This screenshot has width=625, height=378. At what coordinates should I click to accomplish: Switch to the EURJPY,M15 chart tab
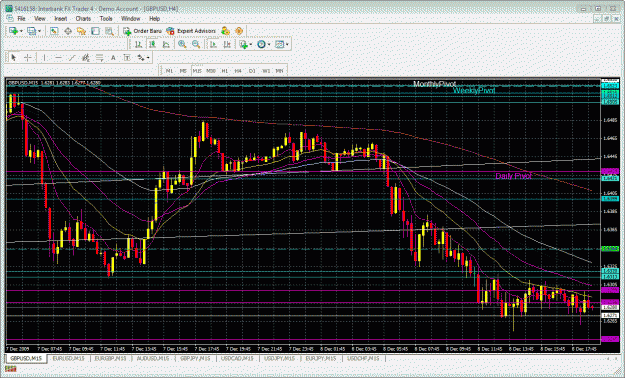point(321,359)
